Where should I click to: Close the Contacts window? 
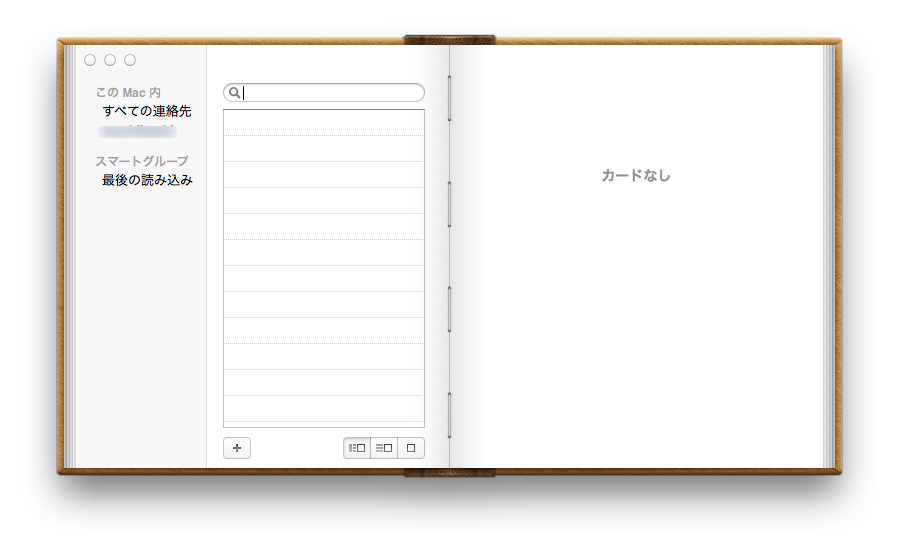90,60
